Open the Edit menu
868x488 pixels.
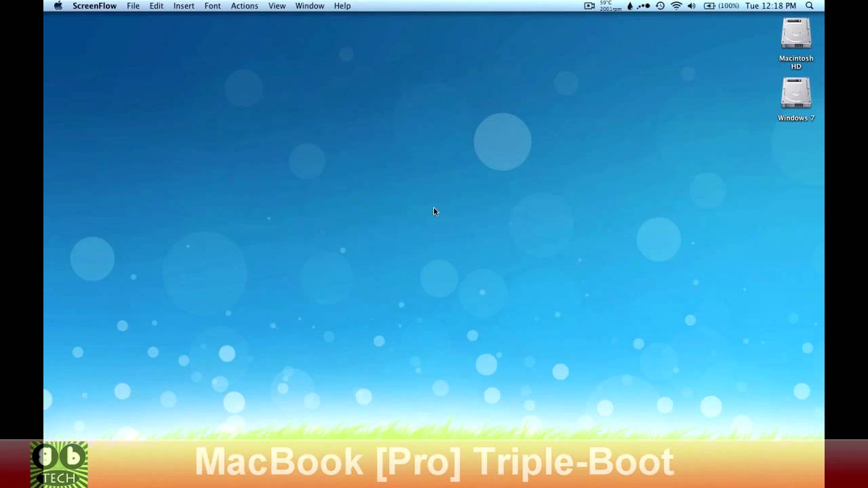(157, 6)
